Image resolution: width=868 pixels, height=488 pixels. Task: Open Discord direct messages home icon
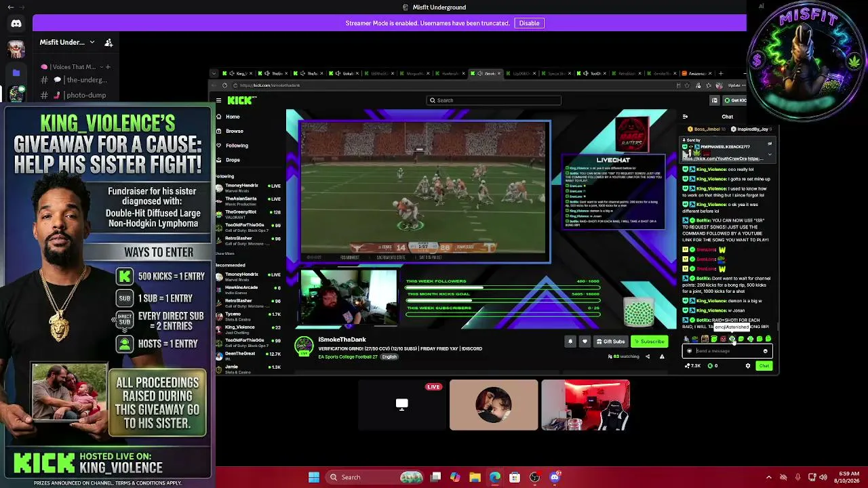(x=16, y=24)
